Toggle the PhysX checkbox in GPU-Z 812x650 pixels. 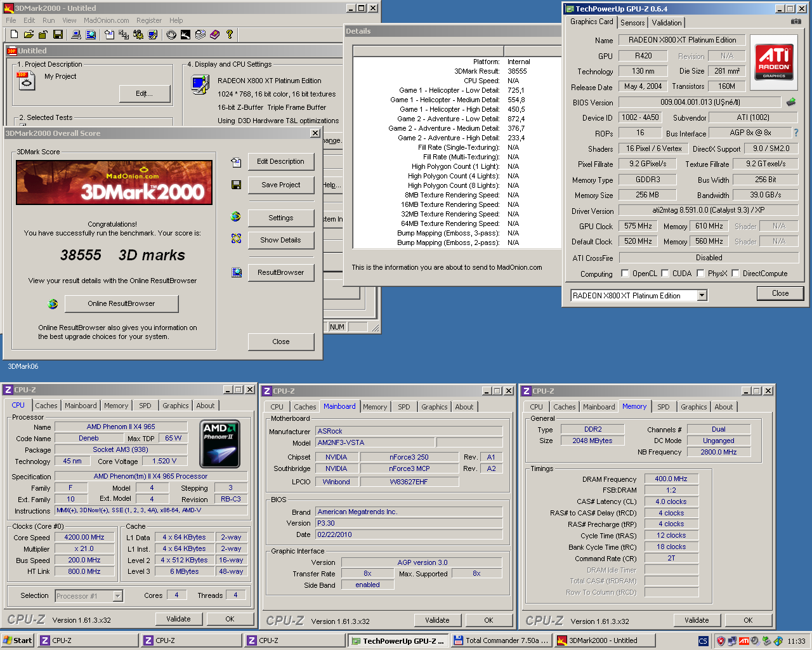click(700, 273)
